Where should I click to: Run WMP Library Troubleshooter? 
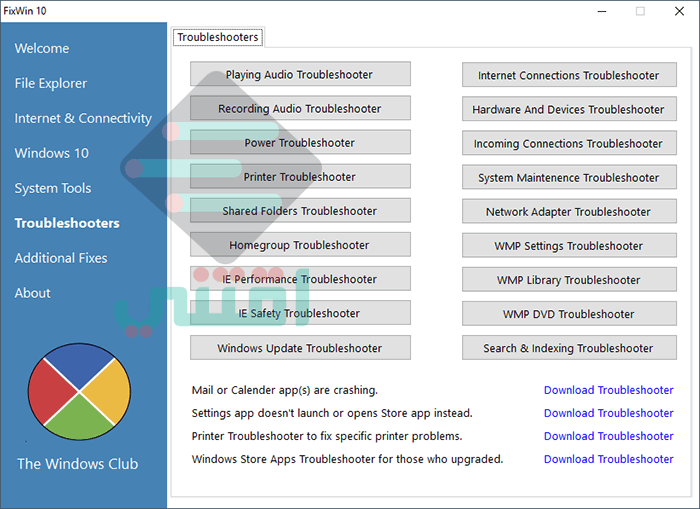coord(569,280)
